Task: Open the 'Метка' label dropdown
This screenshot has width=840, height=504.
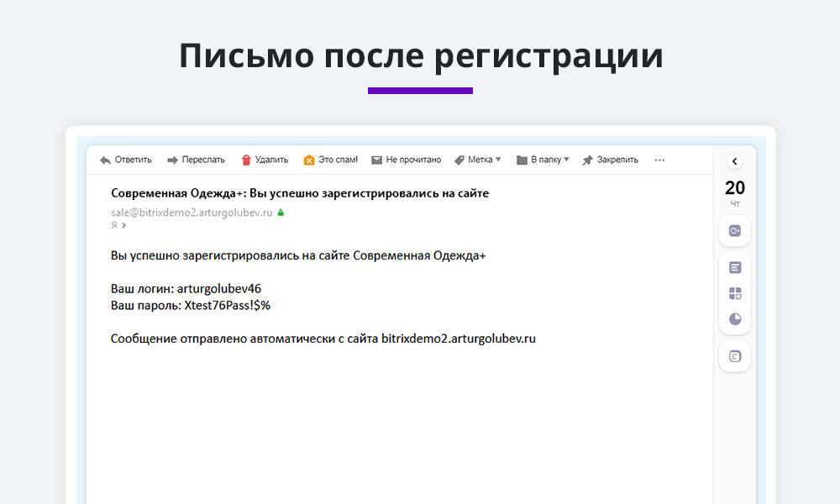Action: click(x=477, y=160)
